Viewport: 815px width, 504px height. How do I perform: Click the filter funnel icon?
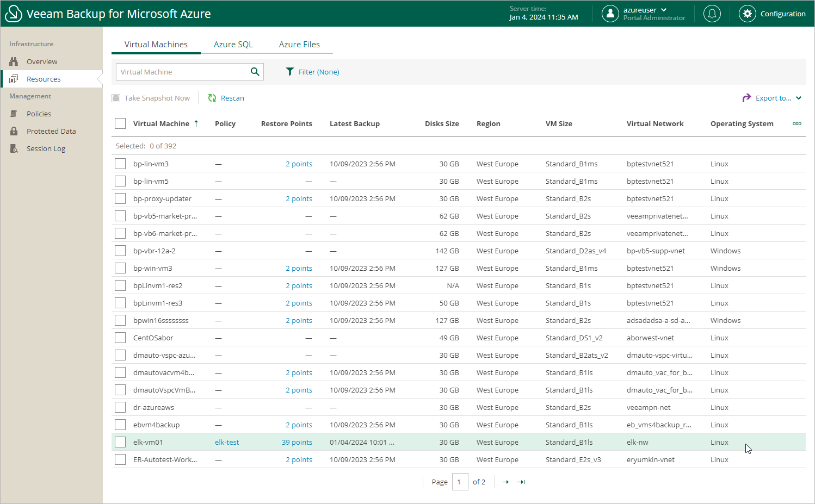point(290,72)
